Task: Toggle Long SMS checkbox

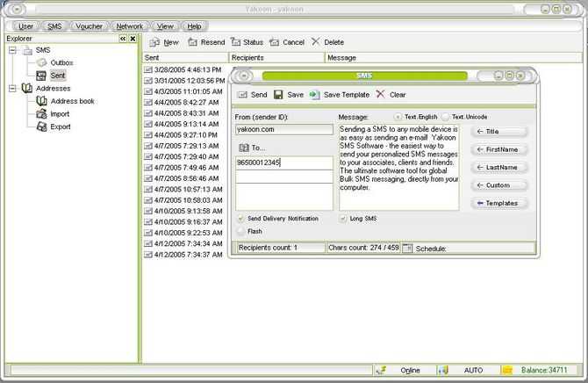Action: (343, 219)
